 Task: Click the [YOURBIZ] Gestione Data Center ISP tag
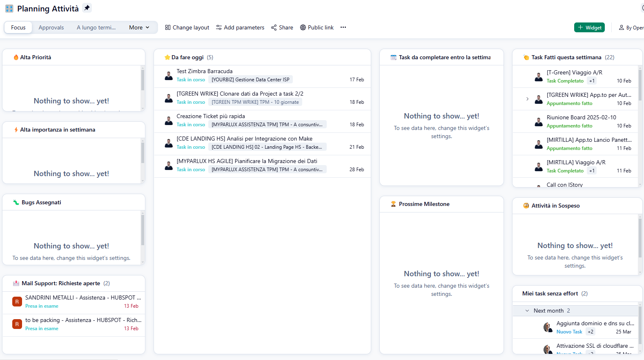click(x=250, y=80)
